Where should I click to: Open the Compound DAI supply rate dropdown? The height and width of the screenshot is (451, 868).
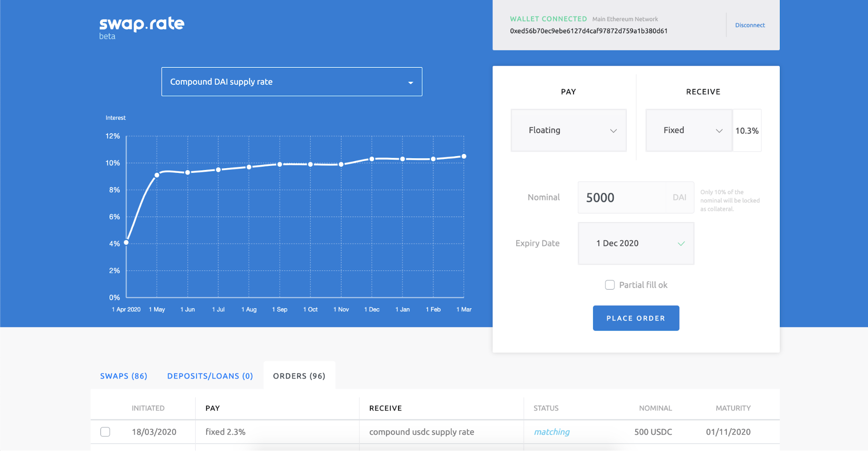click(291, 82)
